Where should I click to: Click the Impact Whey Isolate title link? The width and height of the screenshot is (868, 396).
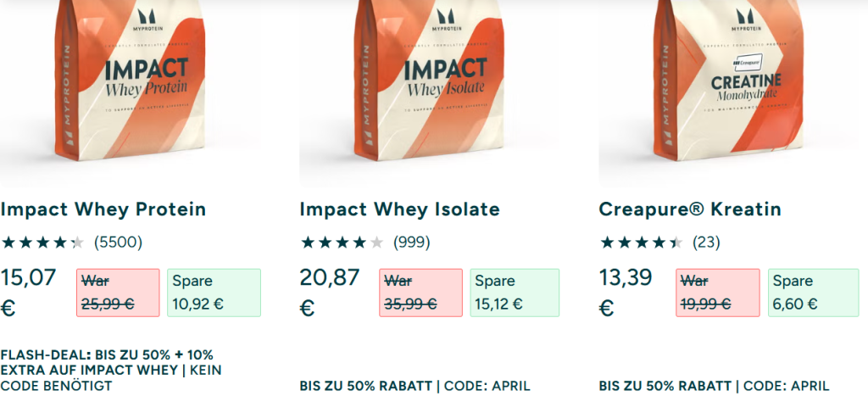pyautogui.click(x=400, y=209)
